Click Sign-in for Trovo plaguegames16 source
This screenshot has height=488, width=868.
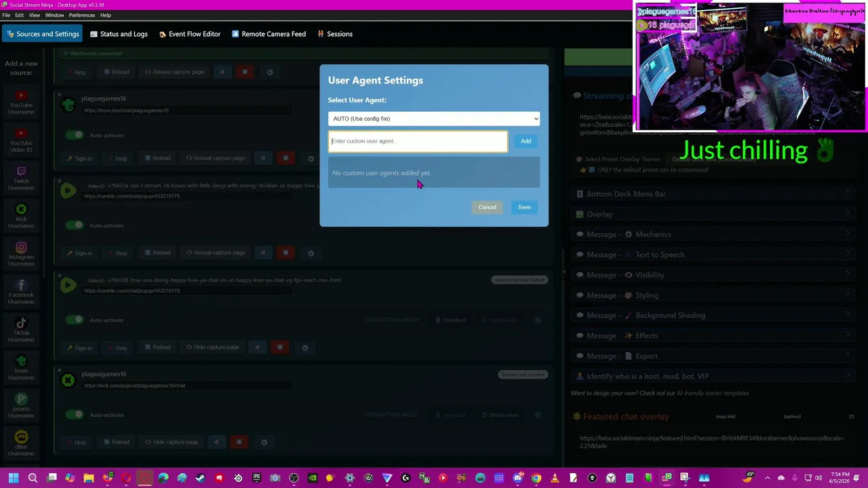click(x=79, y=159)
